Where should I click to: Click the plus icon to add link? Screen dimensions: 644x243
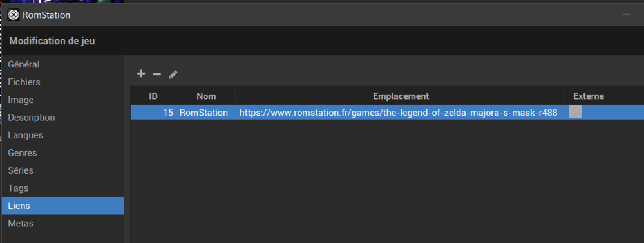click(141, 74)
